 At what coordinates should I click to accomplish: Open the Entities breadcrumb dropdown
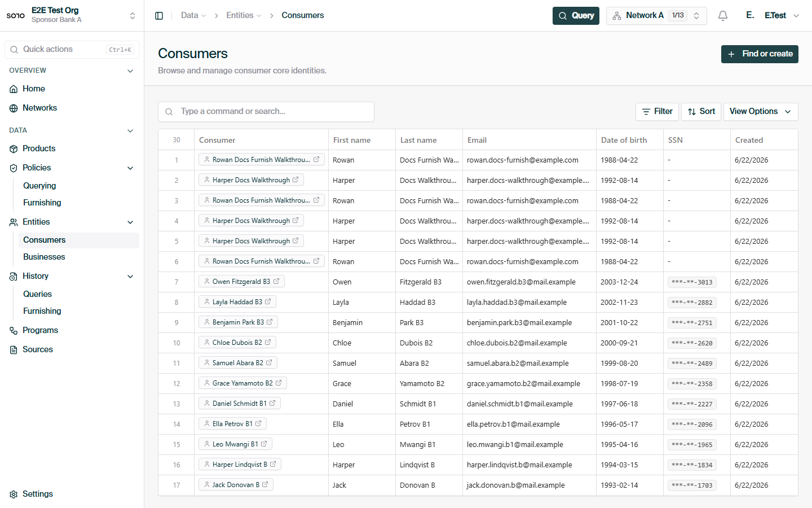pyautogui.click(x=244, y=15)
